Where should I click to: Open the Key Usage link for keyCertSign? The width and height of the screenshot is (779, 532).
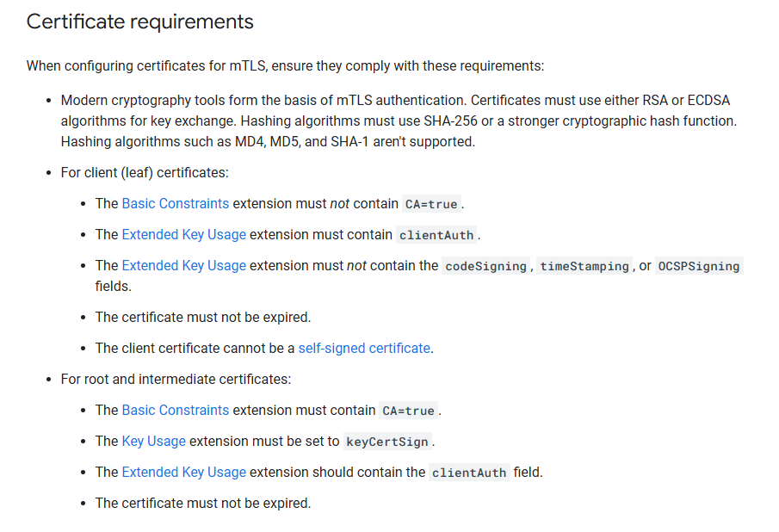[153, 441]
